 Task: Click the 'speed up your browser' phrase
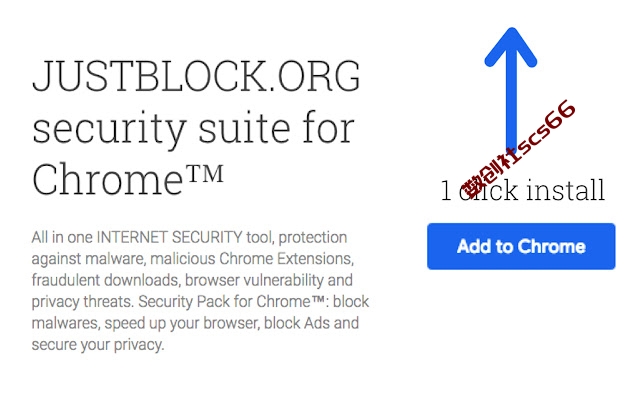pos(181,323)
